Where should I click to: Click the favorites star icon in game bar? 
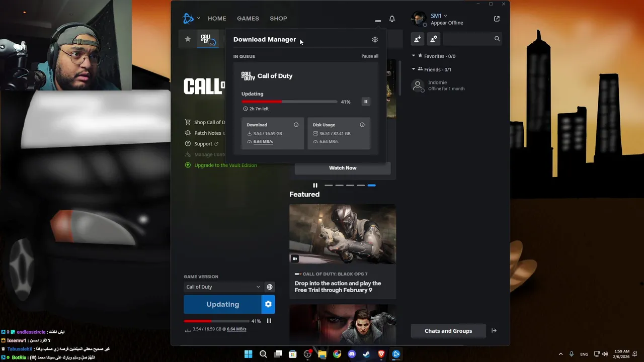pos(188,39)
